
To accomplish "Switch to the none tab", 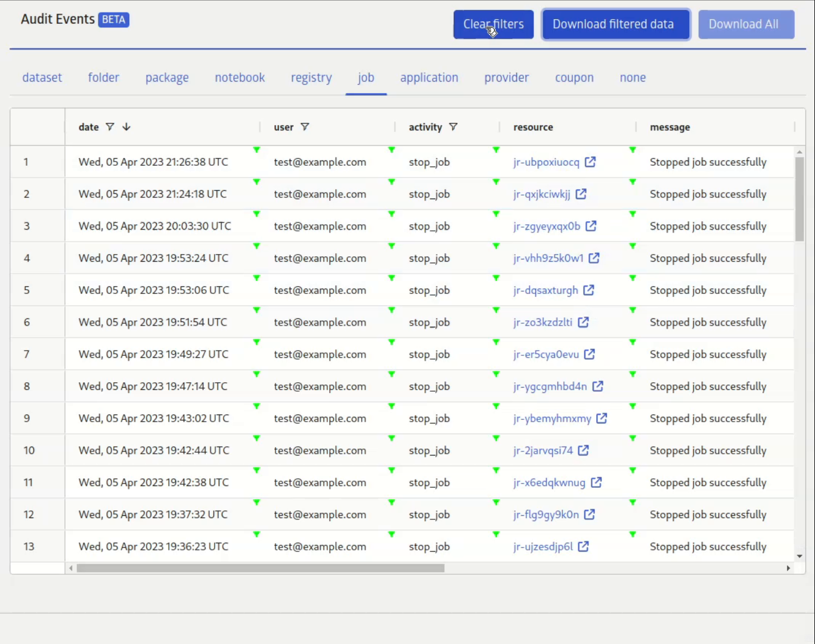I will 633,78.
